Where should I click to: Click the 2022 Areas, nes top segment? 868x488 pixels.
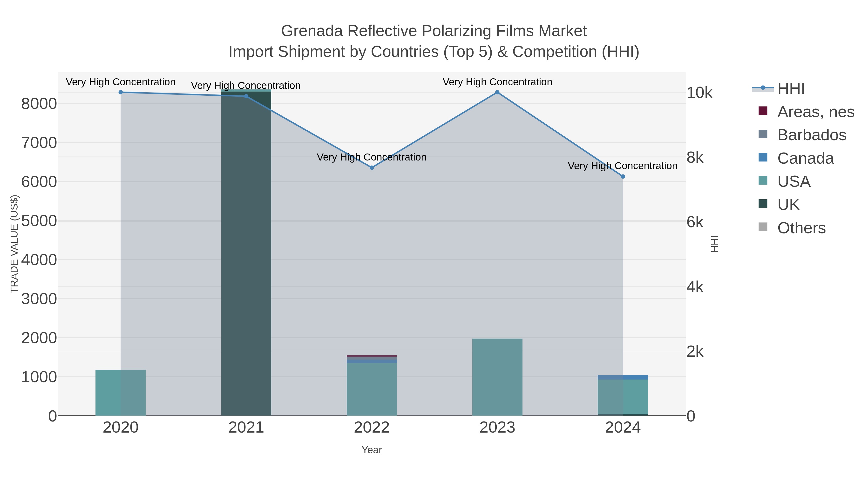(x=372, y=356)
